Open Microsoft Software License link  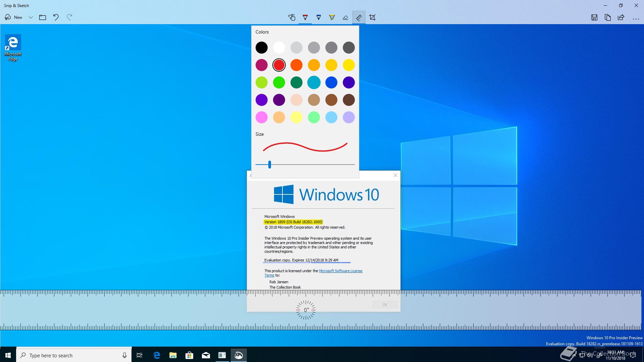340,271
